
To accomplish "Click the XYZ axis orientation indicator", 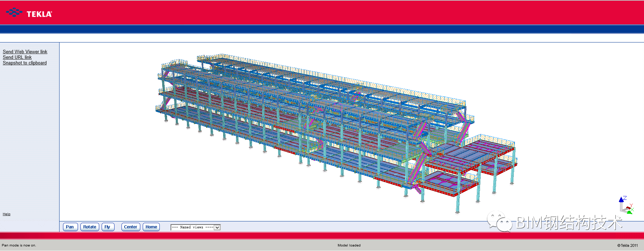I will [626, 205].
